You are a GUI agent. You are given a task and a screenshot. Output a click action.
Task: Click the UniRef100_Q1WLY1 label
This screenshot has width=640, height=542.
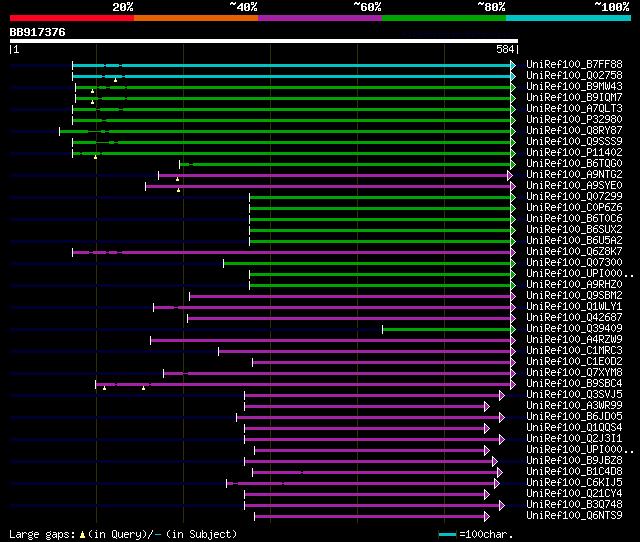(x=574, y=307)
